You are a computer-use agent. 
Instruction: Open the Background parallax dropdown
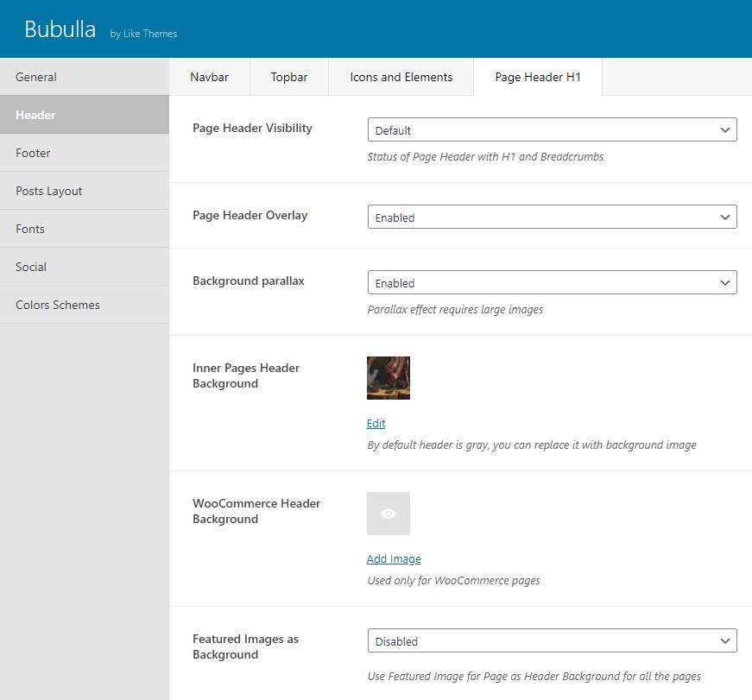[552, 282]
